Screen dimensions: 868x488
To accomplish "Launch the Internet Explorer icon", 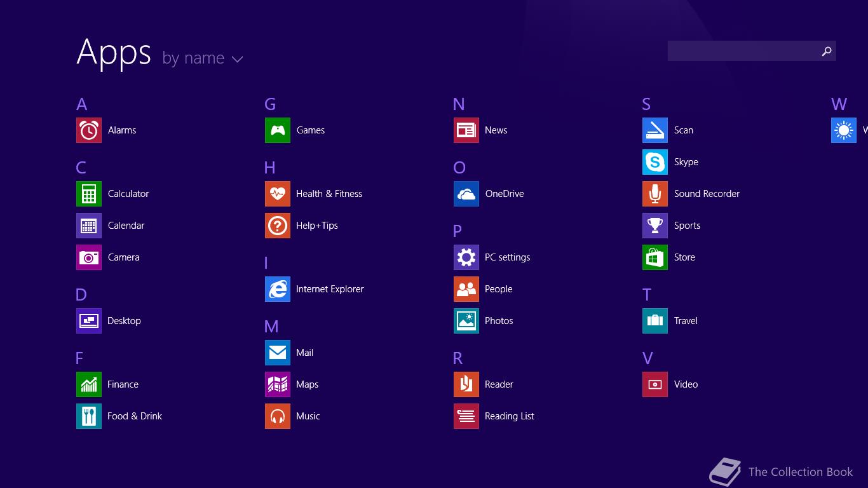I will (x=278, y=289).
